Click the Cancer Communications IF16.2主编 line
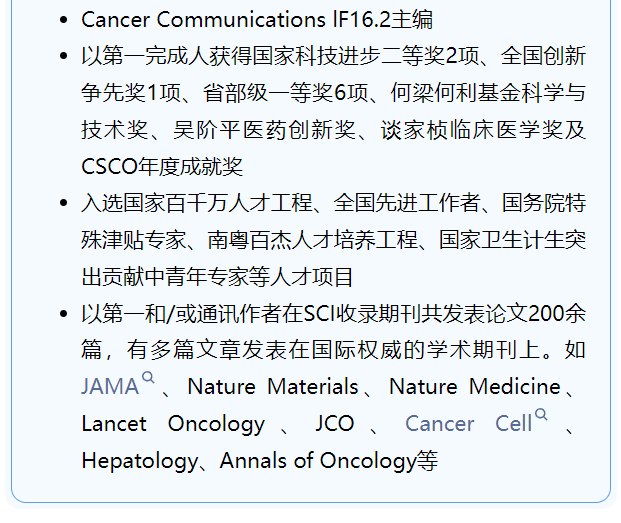Screen dimensions: 621x523 (x=257, y=19)
